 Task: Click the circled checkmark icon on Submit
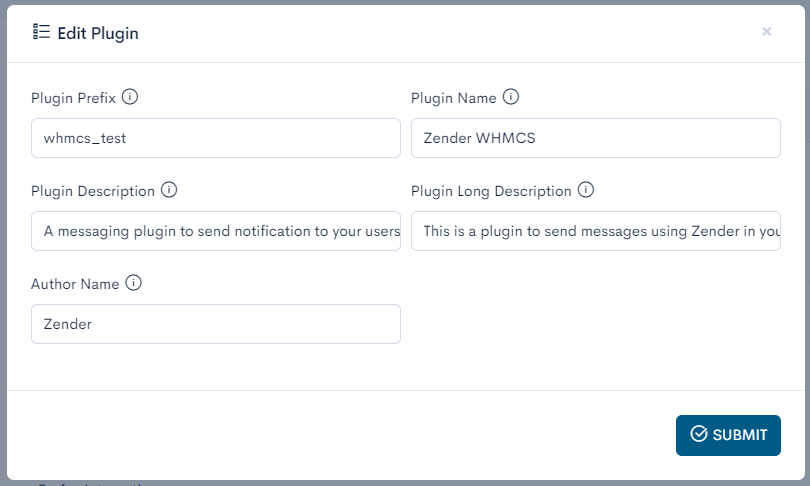(699, 434)
